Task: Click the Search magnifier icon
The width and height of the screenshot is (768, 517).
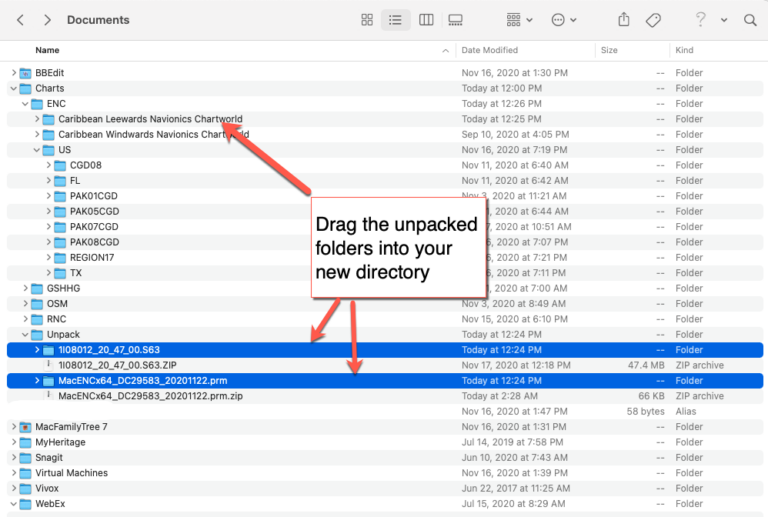Action: click(750, 20)
